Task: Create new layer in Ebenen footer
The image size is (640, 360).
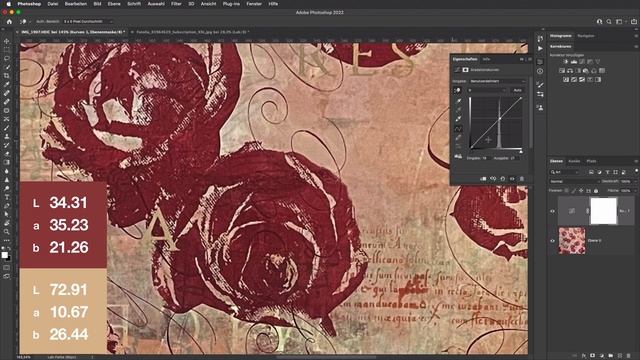Action: click(x=620, y=356)
